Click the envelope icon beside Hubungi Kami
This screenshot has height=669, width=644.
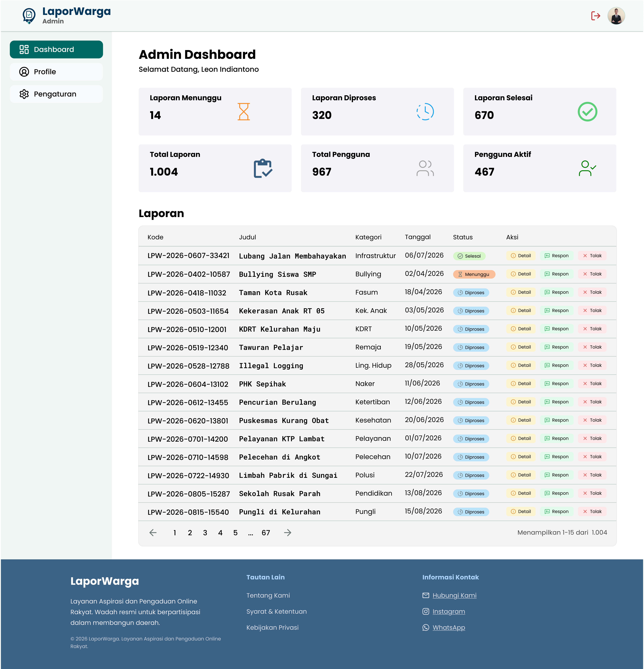[426, 595]
